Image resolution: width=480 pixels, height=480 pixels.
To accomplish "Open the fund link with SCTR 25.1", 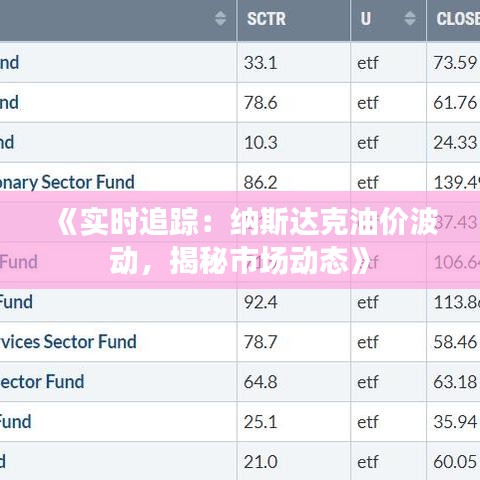I will coord(16,422).
